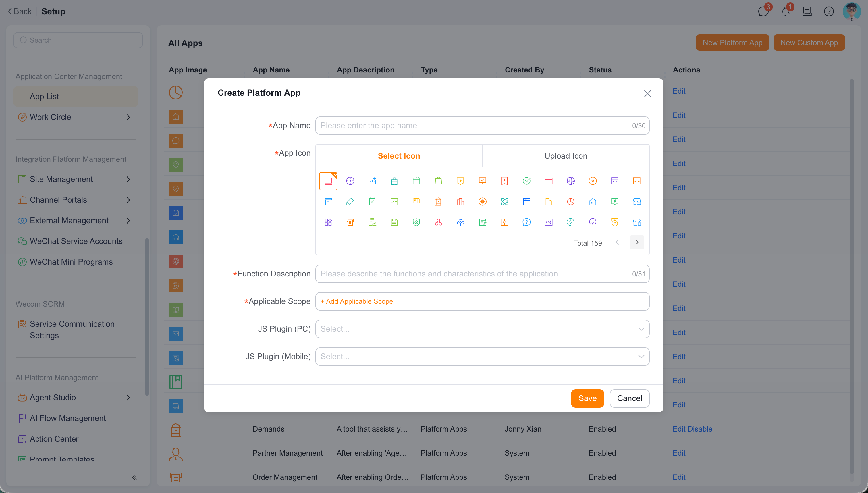Select the purple globe icon
Screen dimensions: 868x493
tap(570, 181)
